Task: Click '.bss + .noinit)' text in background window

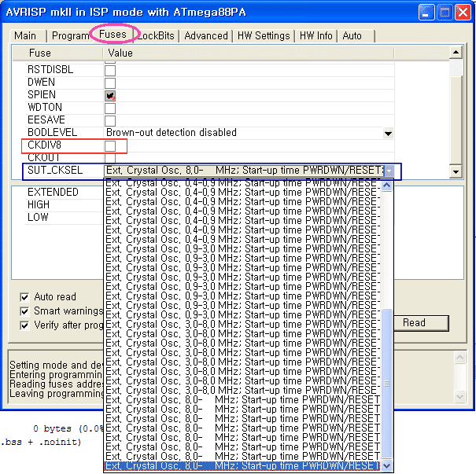Action: 41,442
